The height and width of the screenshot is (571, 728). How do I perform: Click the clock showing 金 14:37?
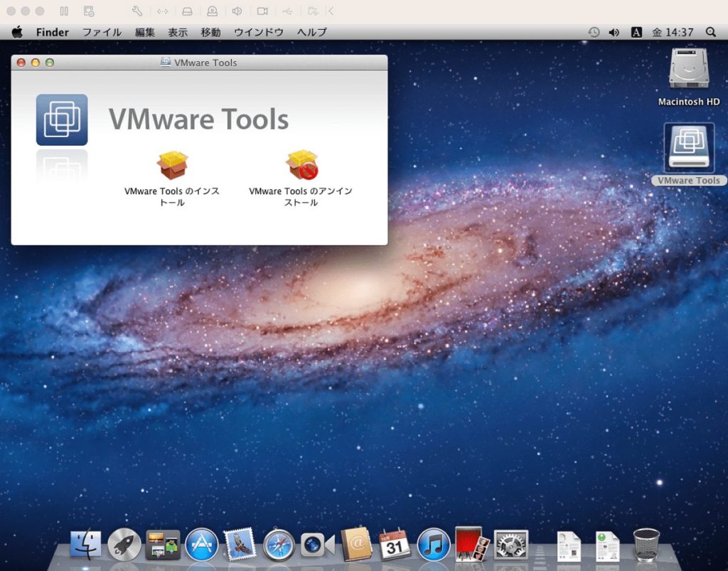[x=673, y=32]
